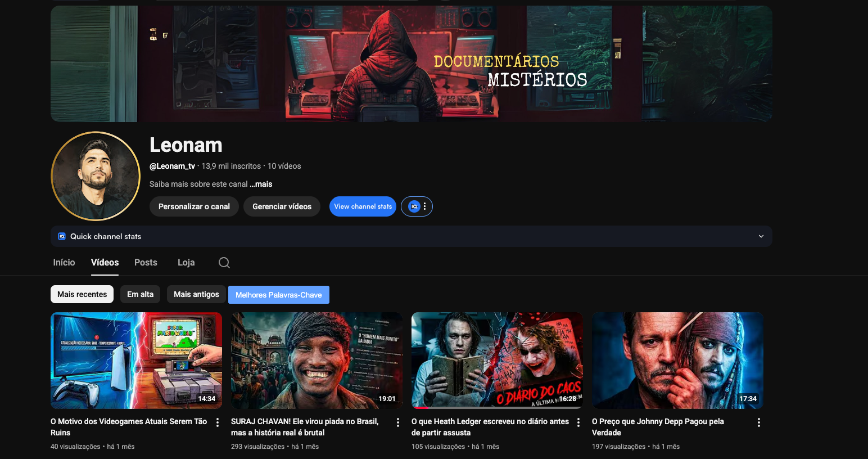Viewport: 868px width, 459px height.
Task: Open options menu for the Videogames Atuais video
Action: pyautogui.click(x=218, y=422)
